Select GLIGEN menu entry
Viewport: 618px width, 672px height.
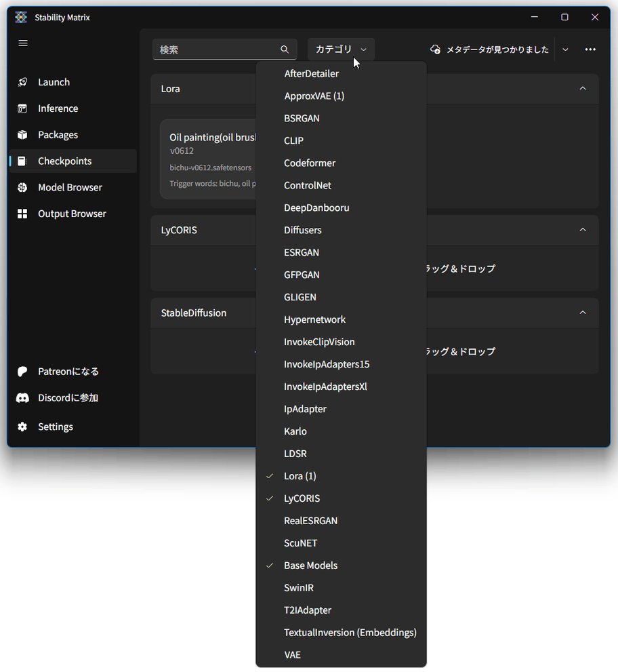(x=341, y=298)
